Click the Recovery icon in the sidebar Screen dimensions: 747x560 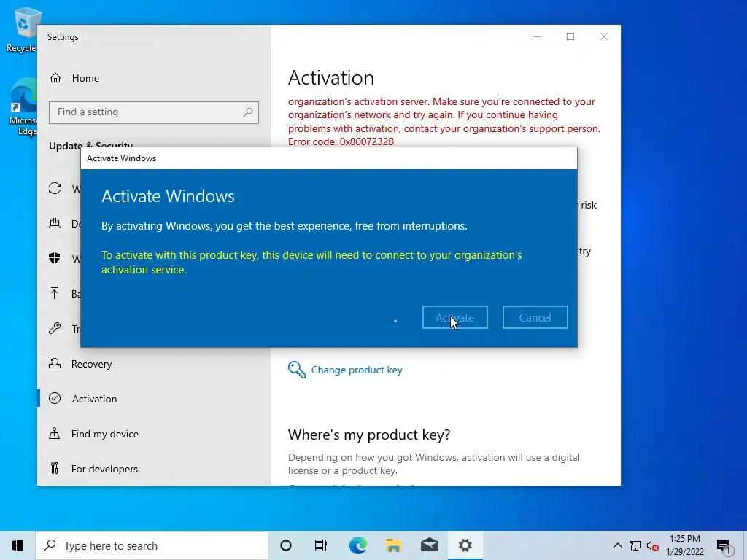point(55,364)
